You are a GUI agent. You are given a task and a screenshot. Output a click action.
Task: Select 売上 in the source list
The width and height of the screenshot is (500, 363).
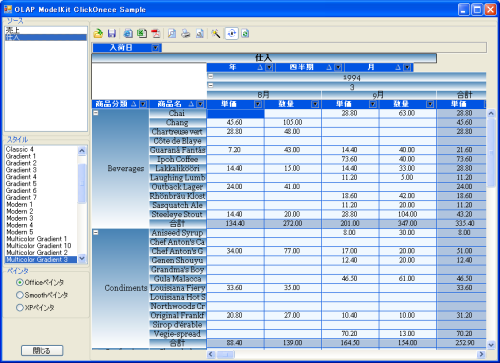(46, 30)
